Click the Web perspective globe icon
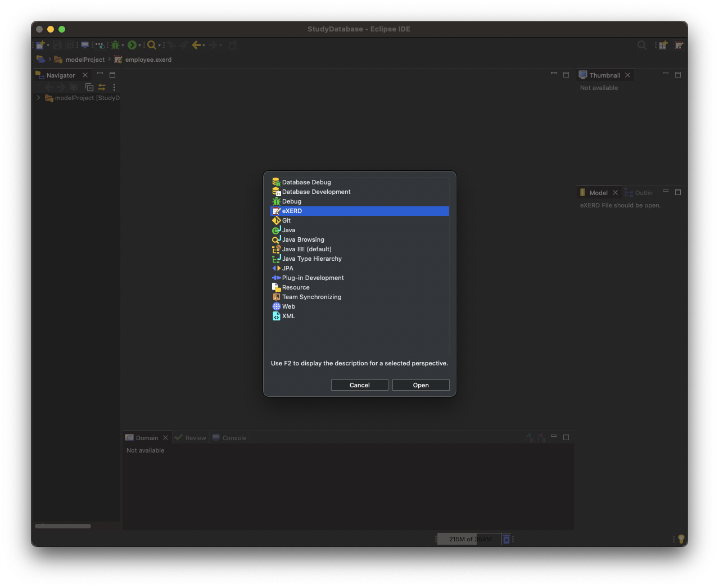 (x=276, y=306)
